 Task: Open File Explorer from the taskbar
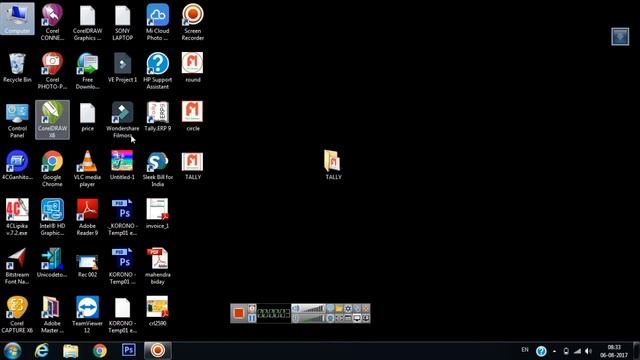pyautogui.click(x=71, y=351)
